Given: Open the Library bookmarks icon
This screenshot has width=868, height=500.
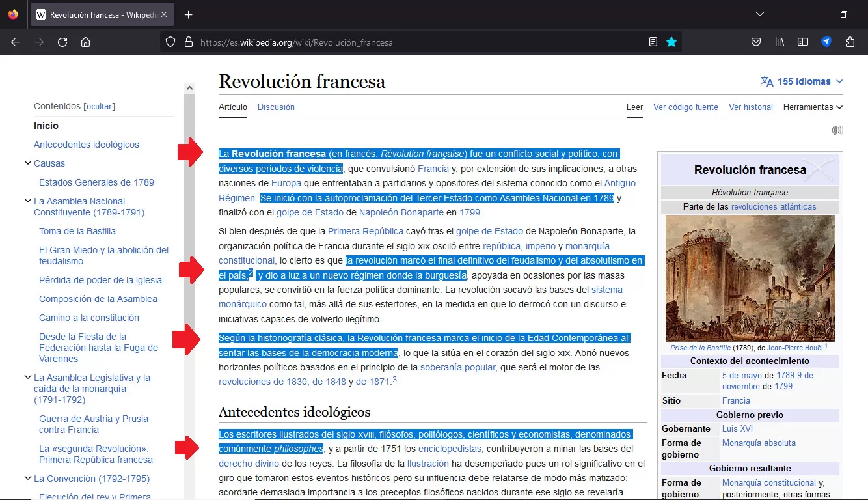Looking at the screenshot, I should pos(780,42).
